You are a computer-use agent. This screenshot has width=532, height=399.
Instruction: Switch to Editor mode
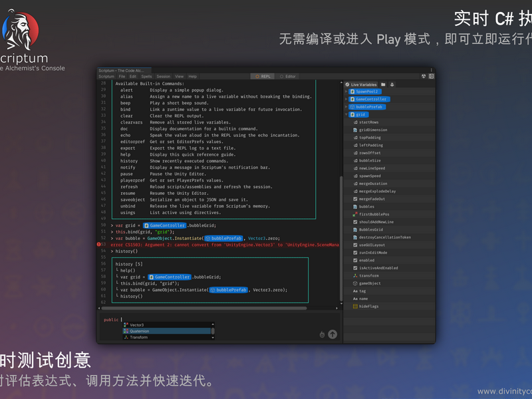pyautogui.click(x=287, y=76)
